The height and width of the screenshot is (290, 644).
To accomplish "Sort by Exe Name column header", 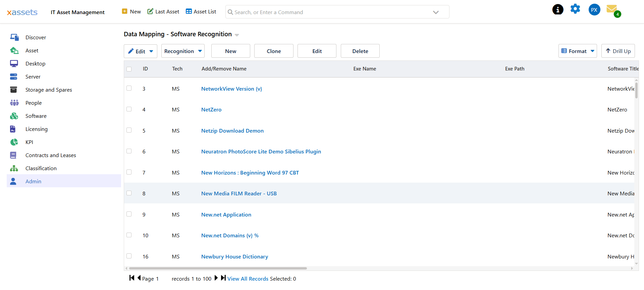I will [365, 68].
